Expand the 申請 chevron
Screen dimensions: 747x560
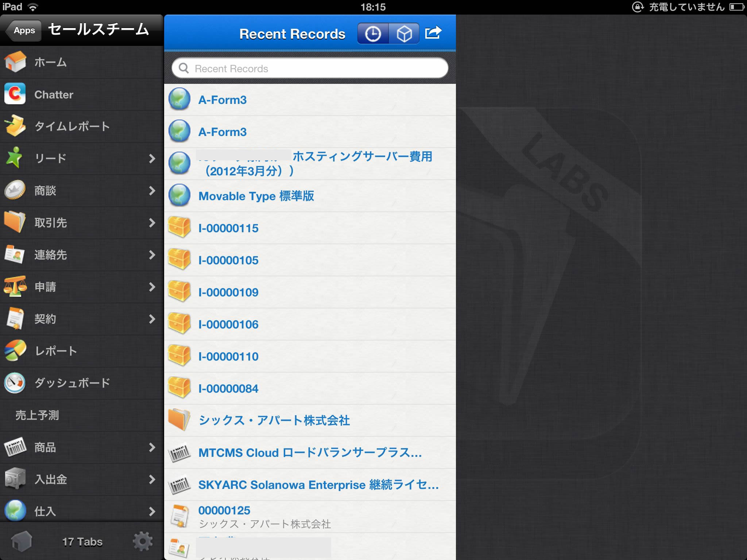[152, 287]
